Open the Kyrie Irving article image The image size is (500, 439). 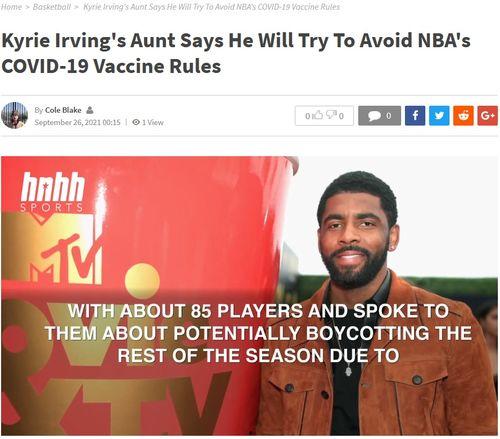[249, 296]
